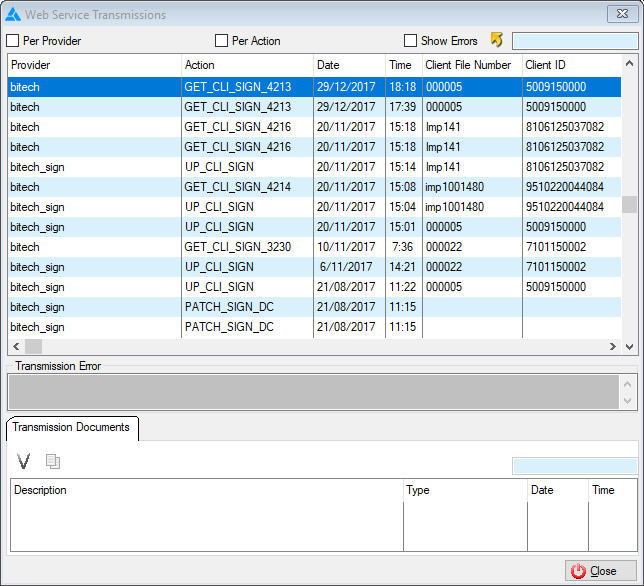Open the Transmission Documents tab
Image resolution: width=644 pixels, height=586 pixels.
tap(71, 427)
